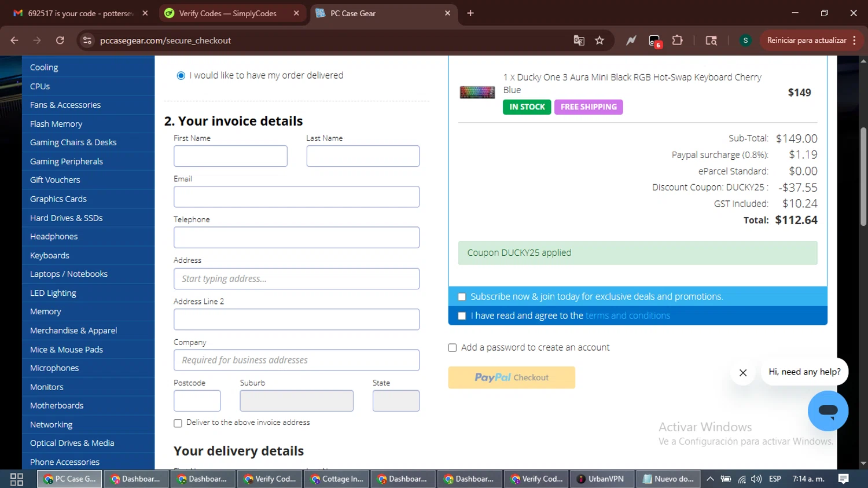
Task: Go back to the previous page
Action: click(x=14, y=41)
